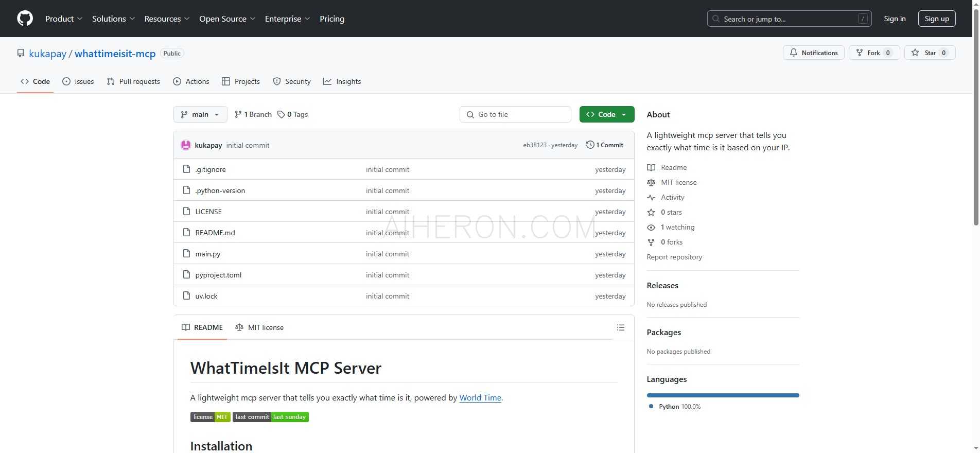
Task: Click the file icon beside .python-version
Action: point(187,190)
